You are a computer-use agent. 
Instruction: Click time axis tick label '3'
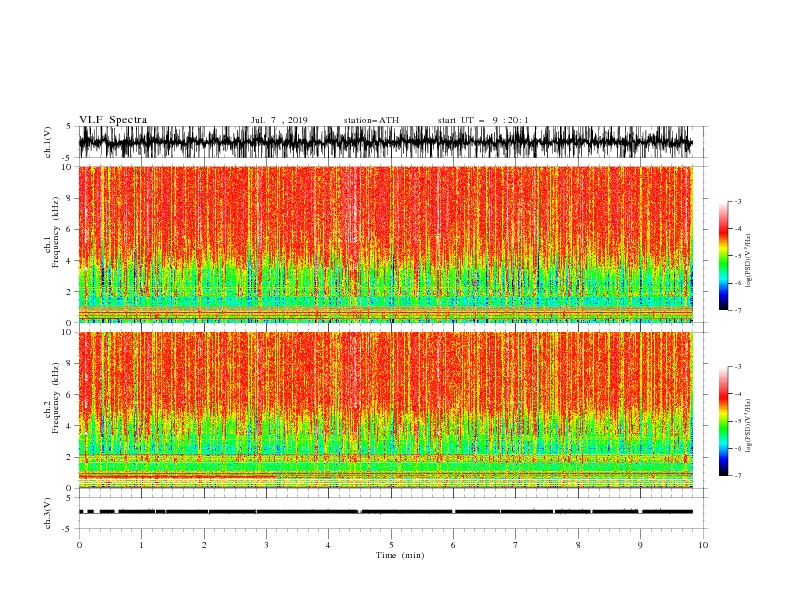click(266, 545)
